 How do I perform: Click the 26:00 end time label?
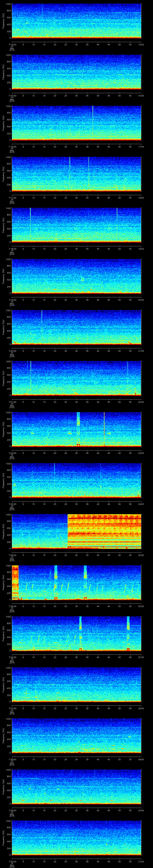click(x=141, y=606)
